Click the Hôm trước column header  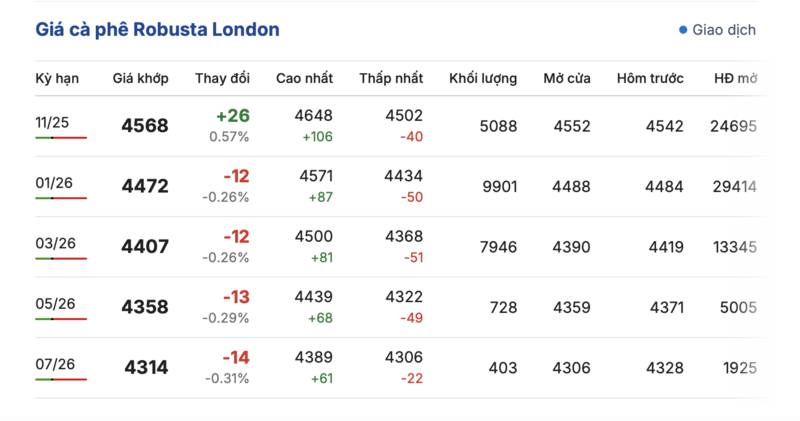650,78
